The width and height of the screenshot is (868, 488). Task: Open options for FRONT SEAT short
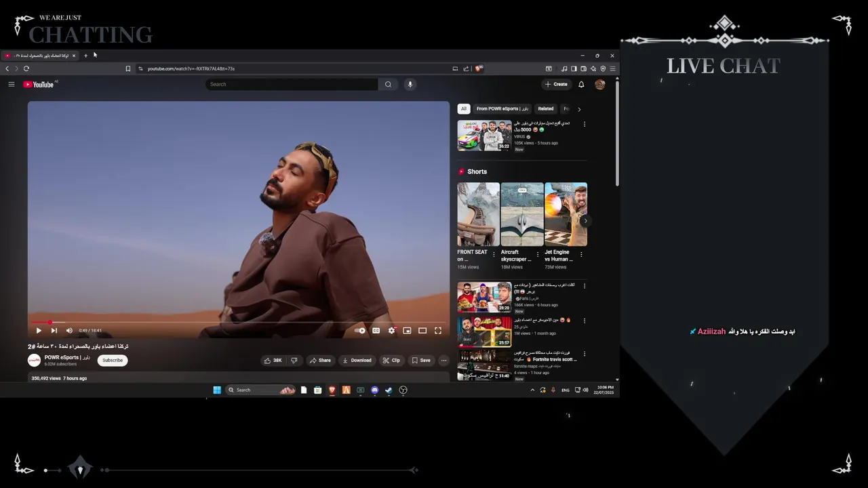pos(494,255)
